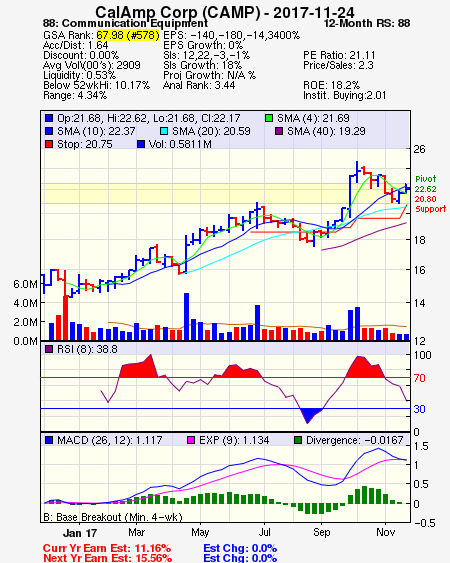
Task: Click the 'Discount: 0.00%' text
Action: click(x=81, y=55)
